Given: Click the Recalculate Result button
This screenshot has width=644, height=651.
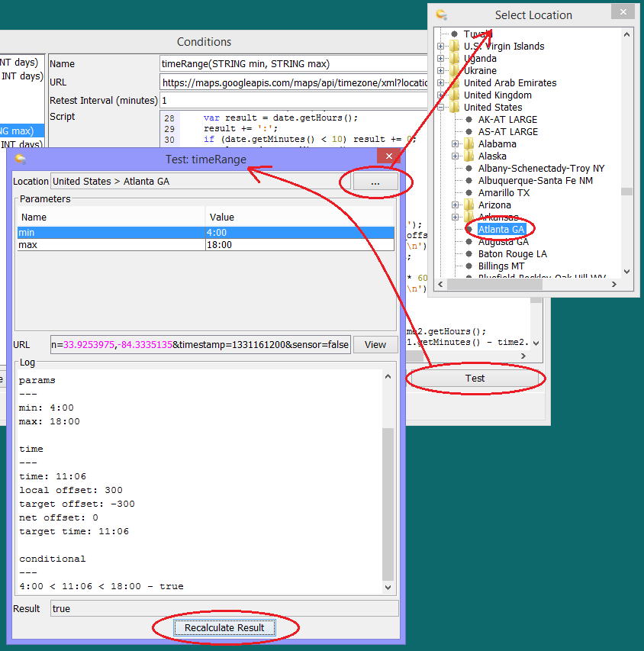Looking at the screenshot, I should [x=224, y=628].
